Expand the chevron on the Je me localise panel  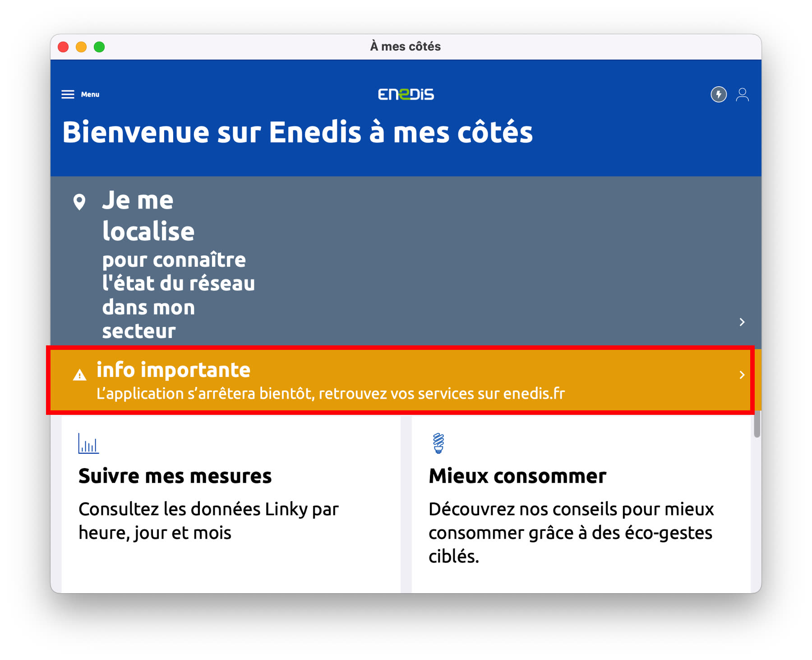tap(742, 322)
